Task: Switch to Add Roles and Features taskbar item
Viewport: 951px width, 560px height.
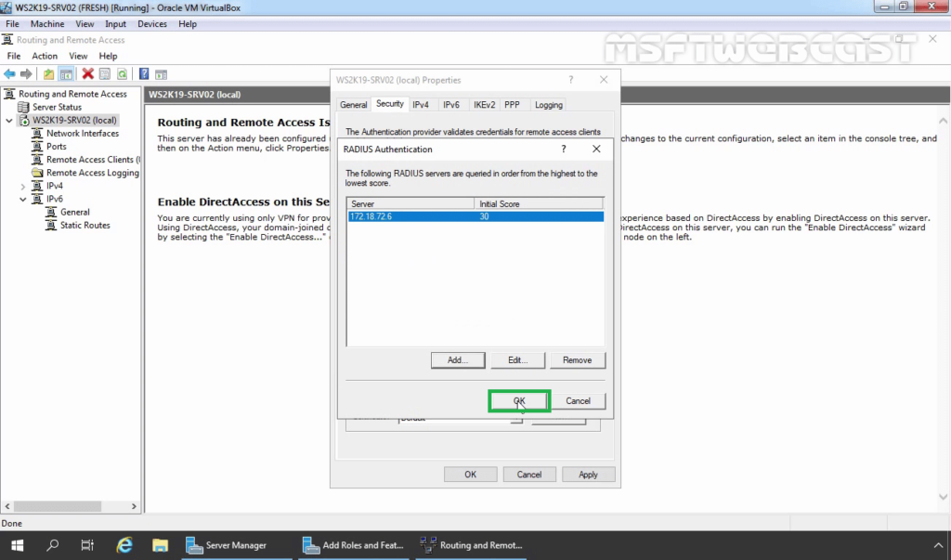Action: coord(354,545)
